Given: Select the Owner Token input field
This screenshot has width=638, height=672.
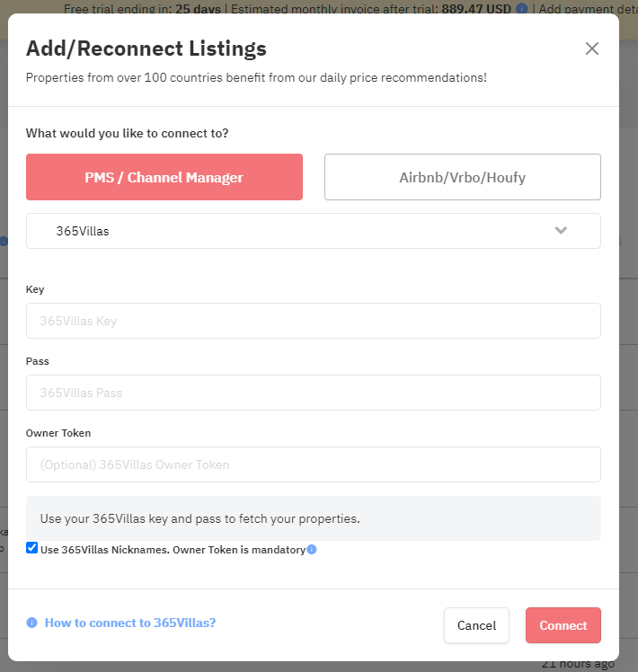Looking at the screenshot, I should [x=314, y=464].
